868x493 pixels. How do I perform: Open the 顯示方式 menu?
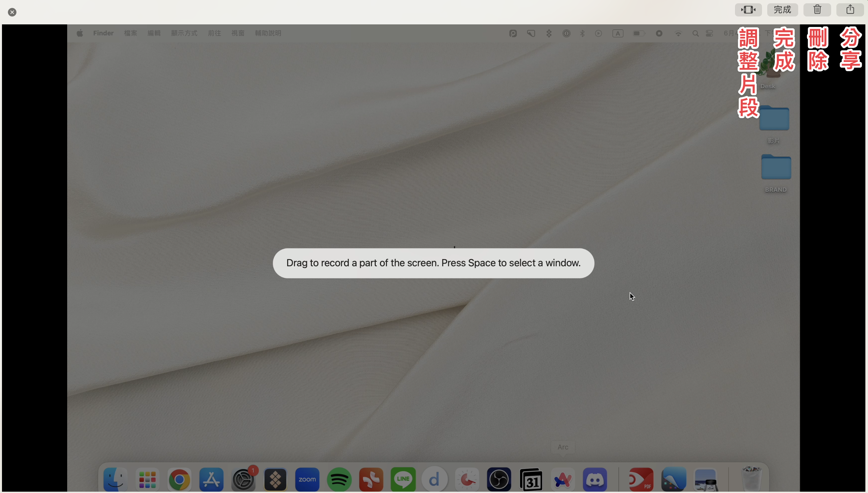184,33
